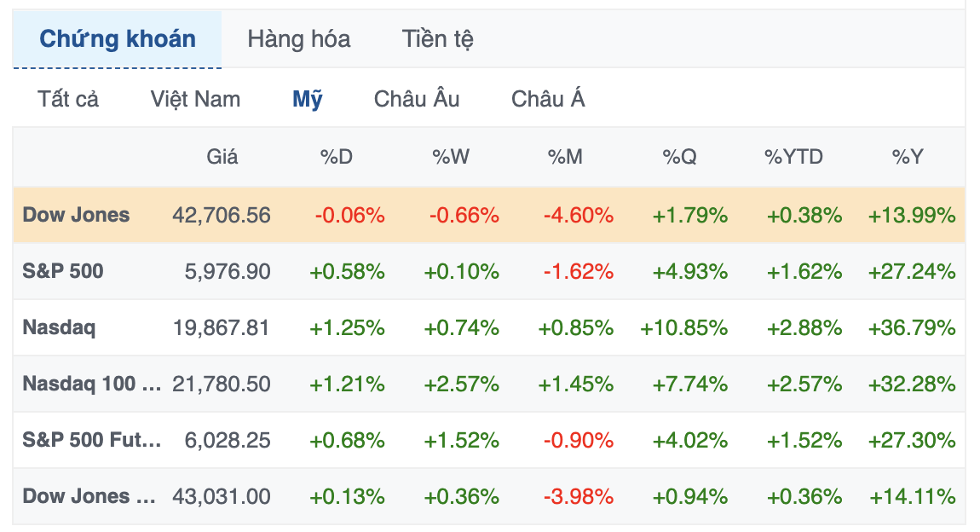Switch to the Hàng hóa tab

point(297,38)
